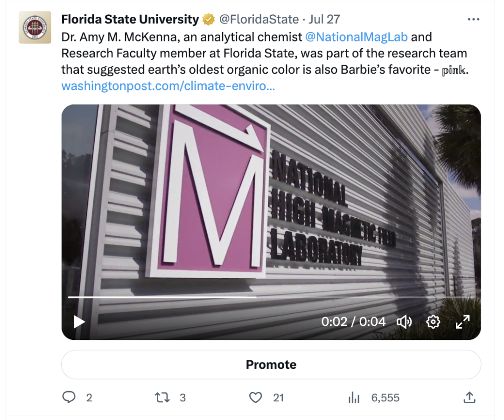This screenshot has width=504, height=420.
Task: Expand video to fullscreen
Action: 462,322
